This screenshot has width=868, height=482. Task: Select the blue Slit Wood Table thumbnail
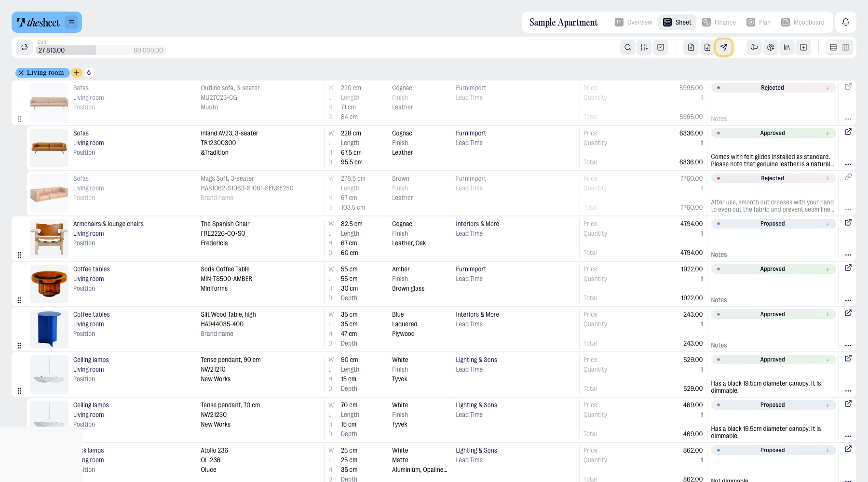click(x=49, y=329)
